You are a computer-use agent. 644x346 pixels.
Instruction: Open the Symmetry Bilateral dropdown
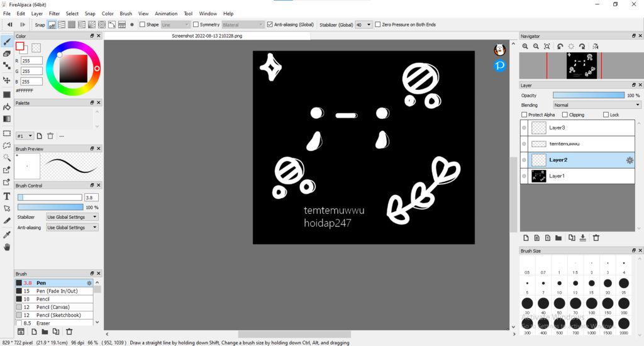pyautogui.click(x=243, y=25)
